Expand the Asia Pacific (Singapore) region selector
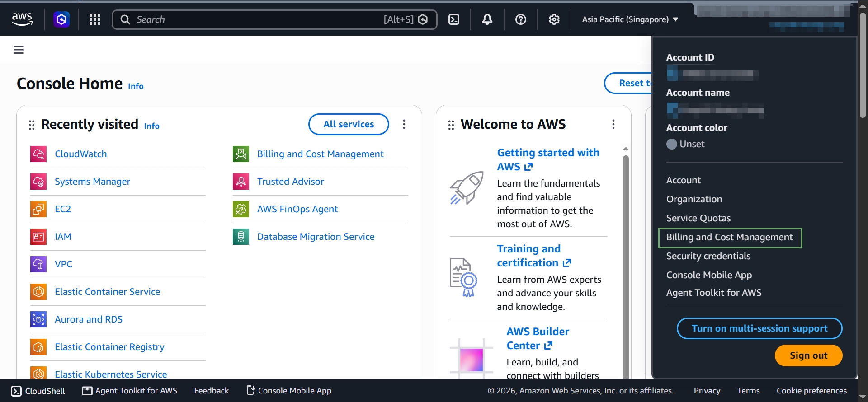868x402 pixels. pyautogui.click(x=630, y=19)
